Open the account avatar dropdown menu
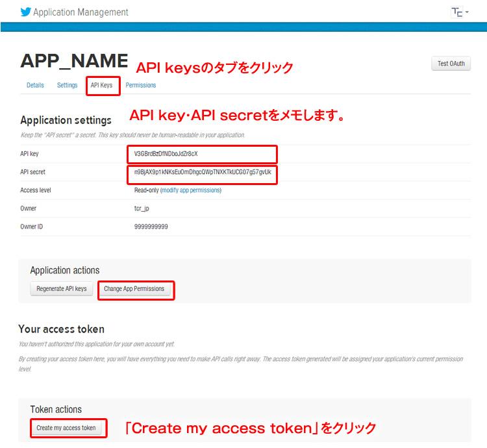Image resolution: width=487 pixels, height=448 pixels. [x=460, y=12]
